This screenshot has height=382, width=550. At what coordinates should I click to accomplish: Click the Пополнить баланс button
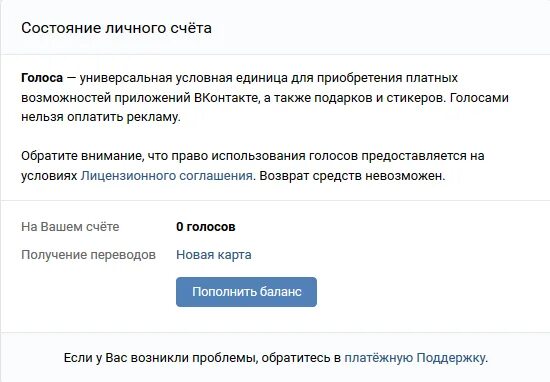point(246,292)
